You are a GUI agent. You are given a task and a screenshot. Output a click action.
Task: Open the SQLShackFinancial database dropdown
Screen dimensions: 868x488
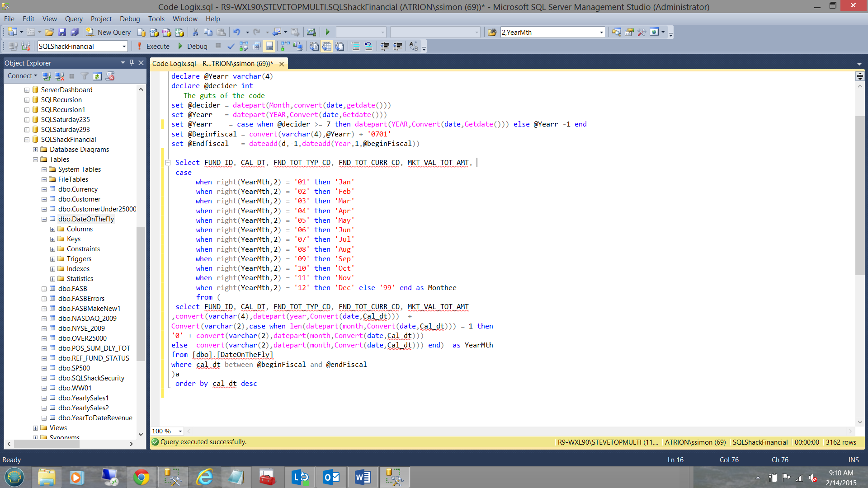[124, 46]
